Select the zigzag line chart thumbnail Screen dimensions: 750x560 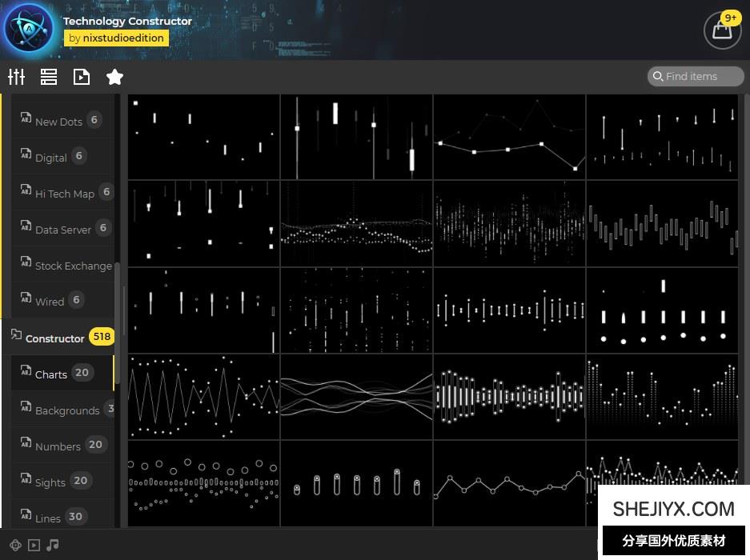204,397
